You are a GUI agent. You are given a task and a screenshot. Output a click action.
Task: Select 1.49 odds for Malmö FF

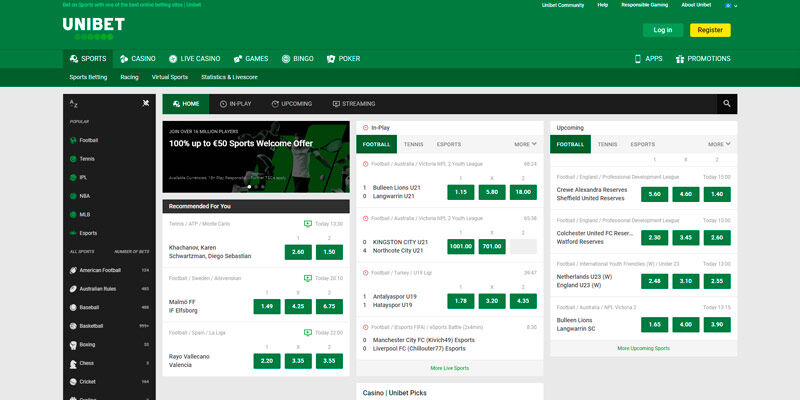tap(267, 306)
